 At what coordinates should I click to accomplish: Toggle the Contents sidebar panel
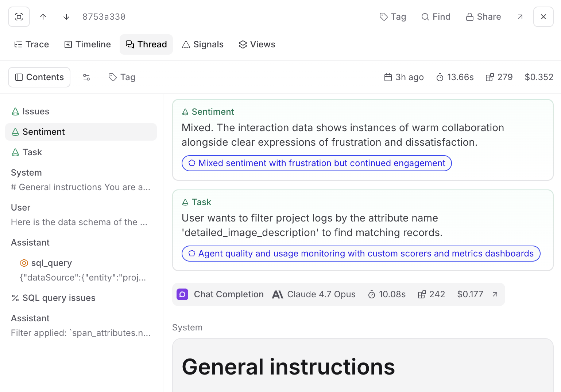[39, 77]
